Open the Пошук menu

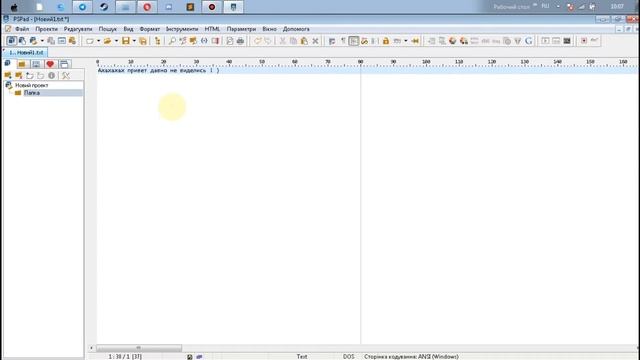pyautogui.click(x=107, y=29)
